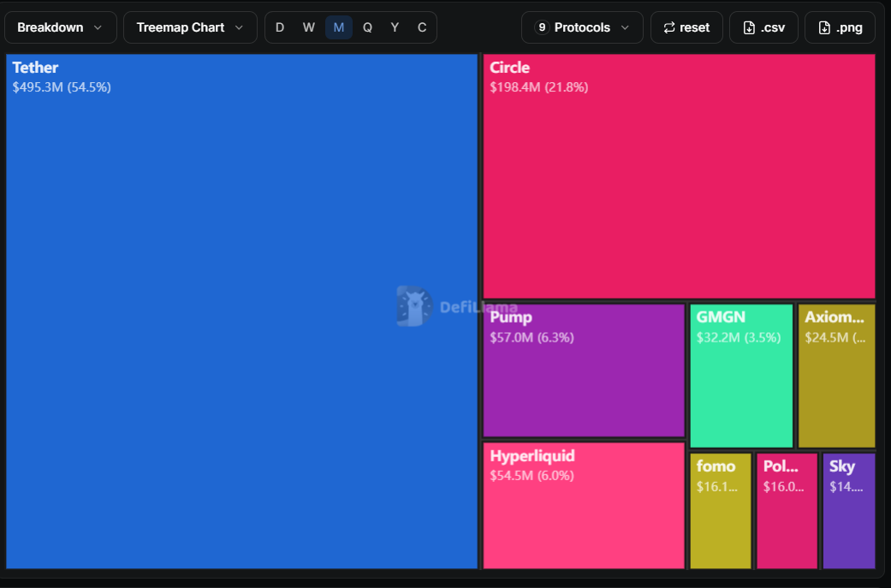Switch to Yearly (Y) interval
The width and height of the screenshot is (891, 588).
395,27
